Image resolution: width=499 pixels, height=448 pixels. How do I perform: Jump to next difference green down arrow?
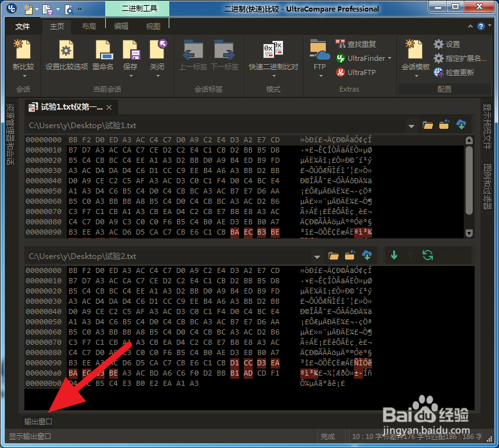coord(394,255)
